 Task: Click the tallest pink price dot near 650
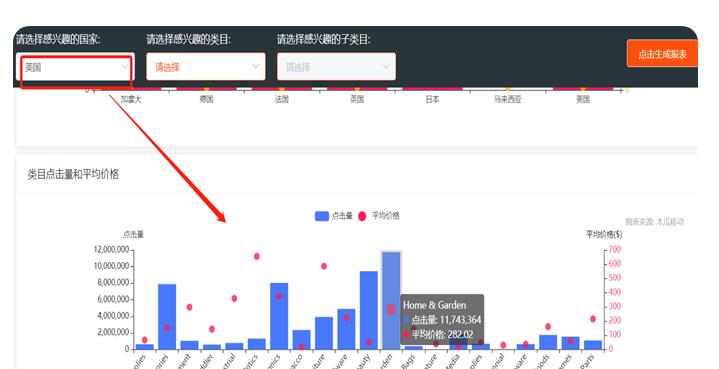(257, 256)
